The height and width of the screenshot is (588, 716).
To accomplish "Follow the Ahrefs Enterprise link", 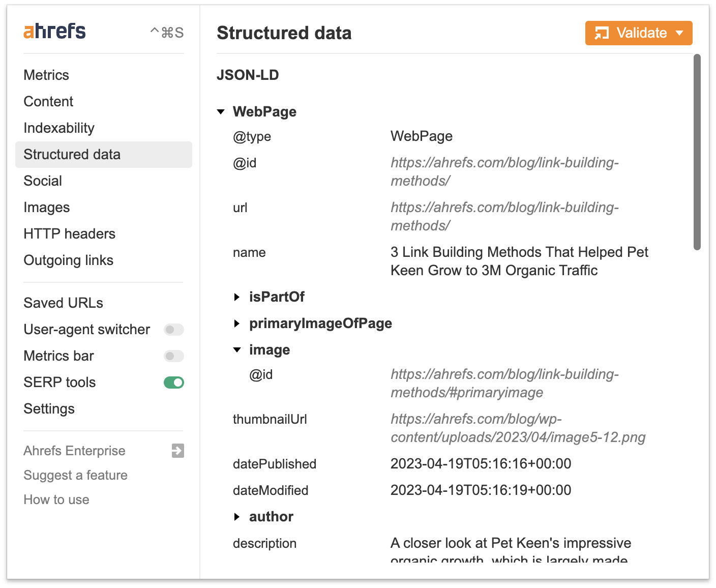I will 74,451.
